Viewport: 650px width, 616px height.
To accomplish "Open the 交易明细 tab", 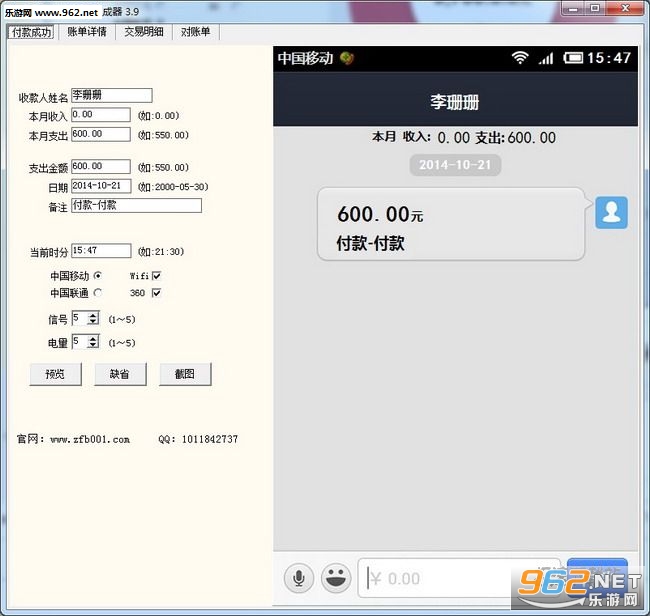I will pyautogui.click(x=144, y=32).
